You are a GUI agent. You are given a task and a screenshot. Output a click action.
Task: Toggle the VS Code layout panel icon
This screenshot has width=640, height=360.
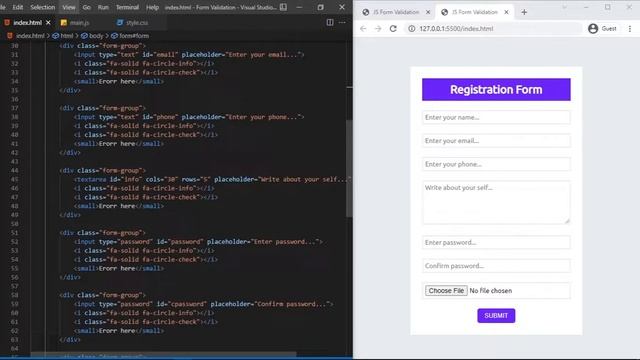pyautogui.click(x=283, y=7)
